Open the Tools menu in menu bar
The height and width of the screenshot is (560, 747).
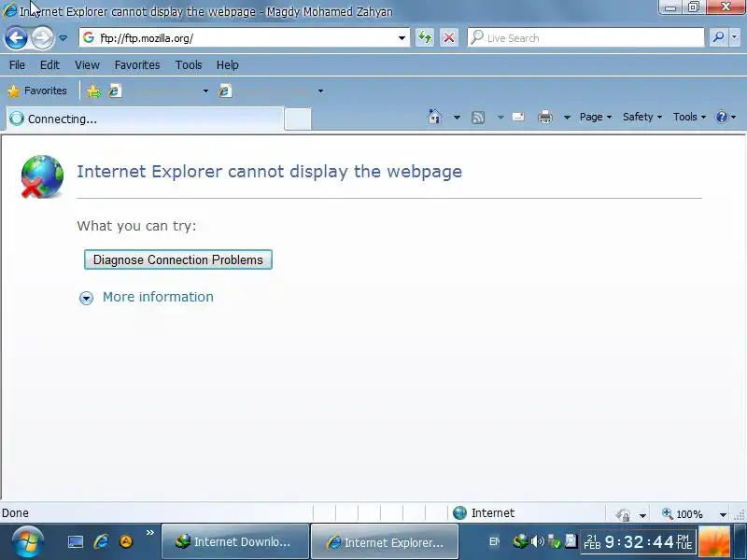click(189, 64)
